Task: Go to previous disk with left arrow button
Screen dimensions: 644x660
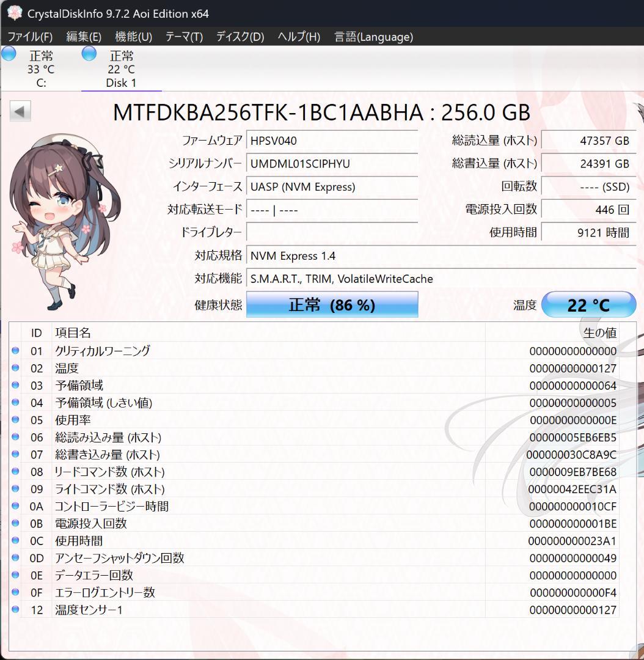Action: pos(20,111)
